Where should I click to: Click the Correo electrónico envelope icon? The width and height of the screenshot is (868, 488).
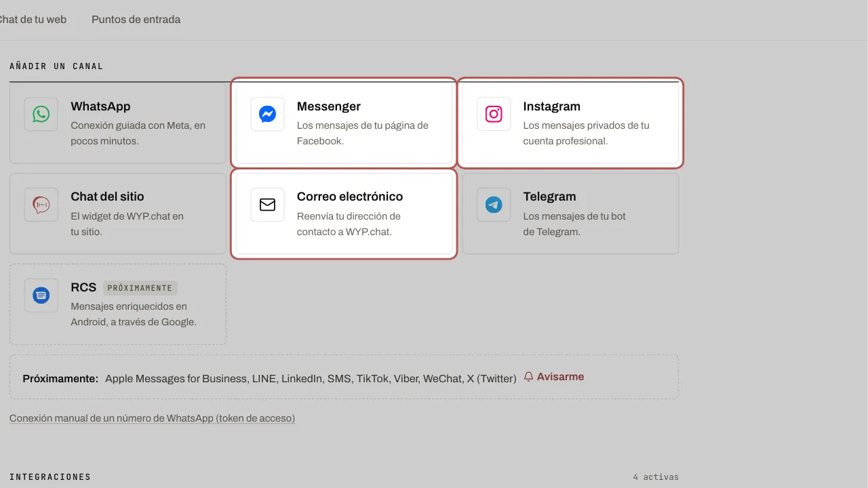click(x=267, y=204)
